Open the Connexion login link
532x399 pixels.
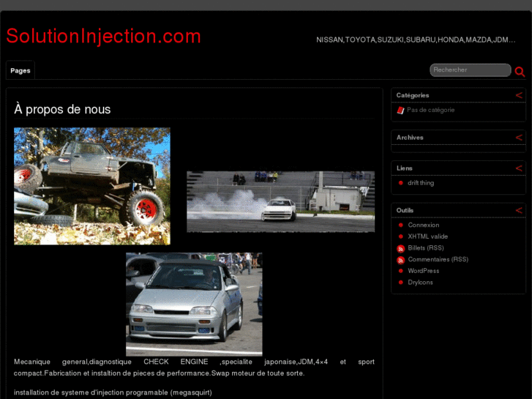(424, 225)
